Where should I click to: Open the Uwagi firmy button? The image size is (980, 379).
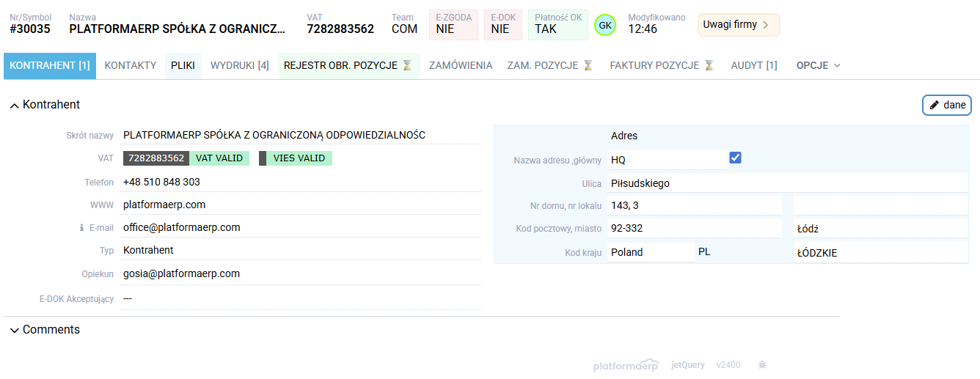coord(738,25)
